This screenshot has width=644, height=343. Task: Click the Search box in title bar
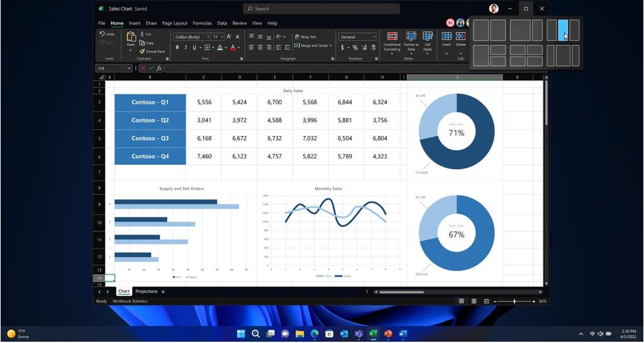coord(321,9)
